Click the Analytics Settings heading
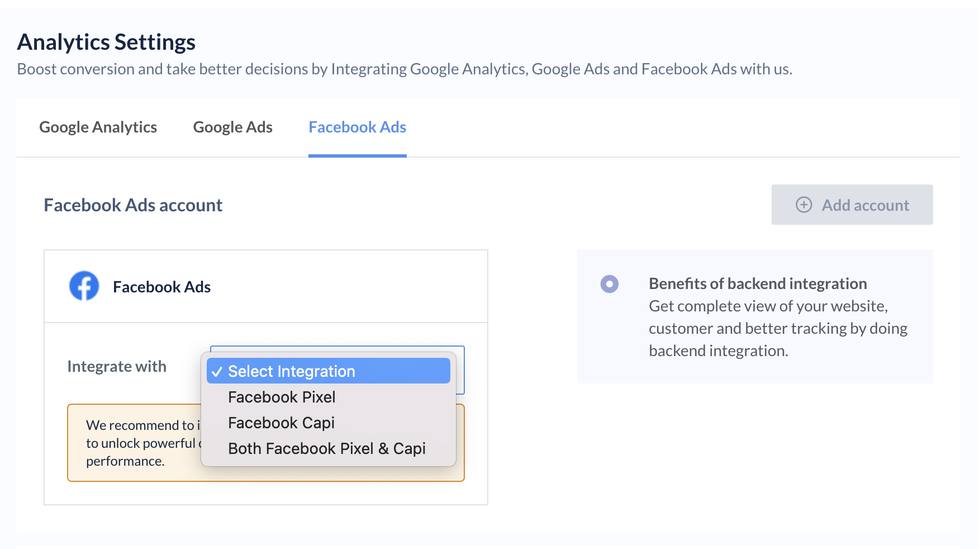Viewport: 980px width, 549px height. pos(106,42)
